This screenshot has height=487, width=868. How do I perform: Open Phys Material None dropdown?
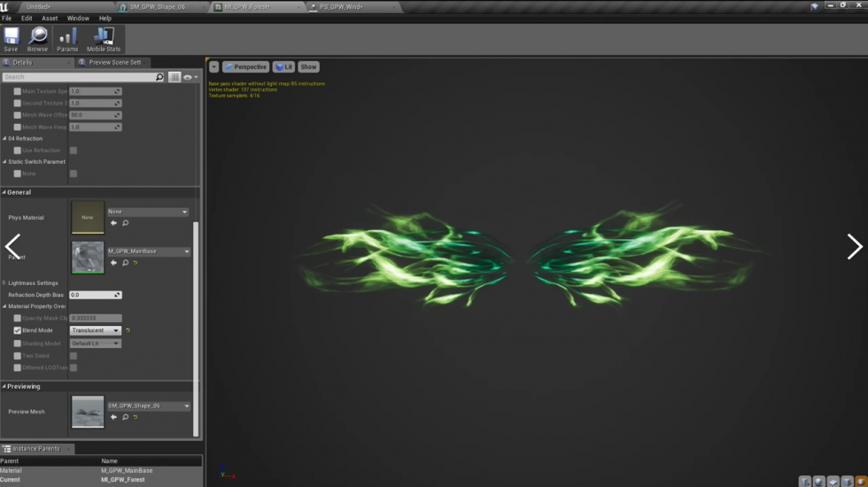148,212
